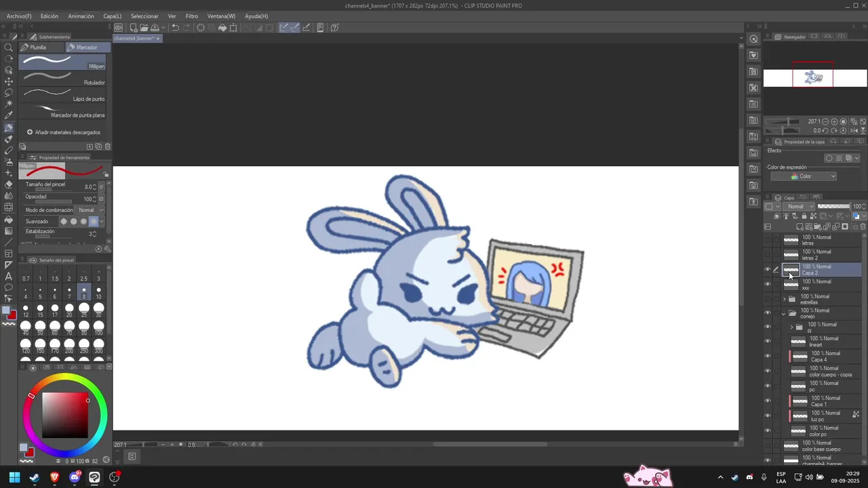Open layer blending mode Normal dropdown
The width and height of the screenshot is (868, 488).
coord(799,206)
